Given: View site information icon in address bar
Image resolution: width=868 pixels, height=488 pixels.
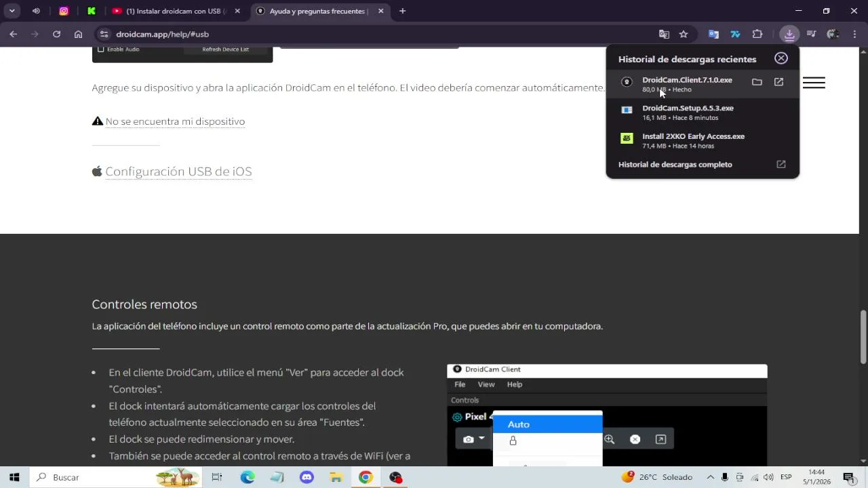Looking at the screenshot, I should (x=103, y=34).
